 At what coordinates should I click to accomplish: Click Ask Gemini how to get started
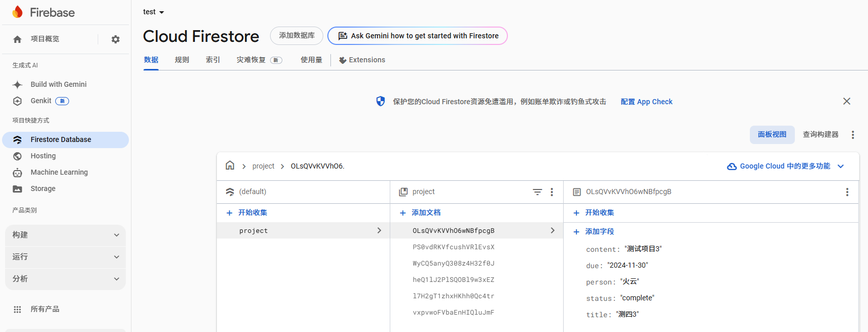coord(417,36)
